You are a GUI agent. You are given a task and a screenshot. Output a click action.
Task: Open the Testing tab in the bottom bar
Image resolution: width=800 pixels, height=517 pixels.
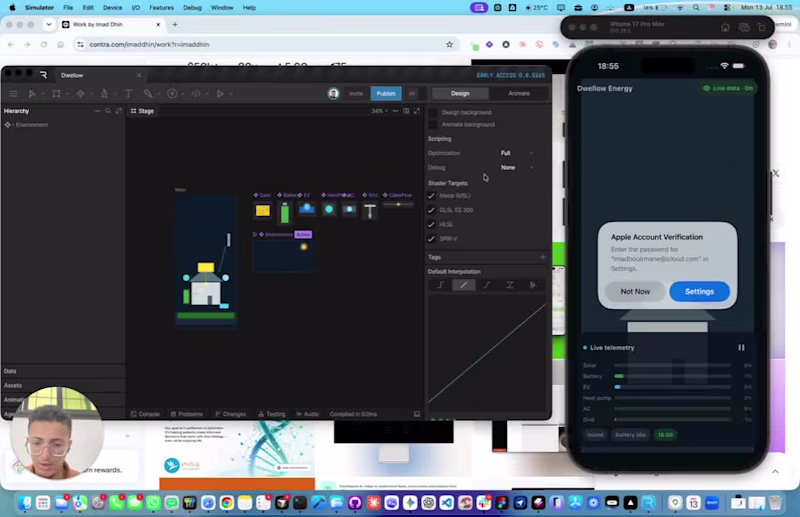coord(272,414)
